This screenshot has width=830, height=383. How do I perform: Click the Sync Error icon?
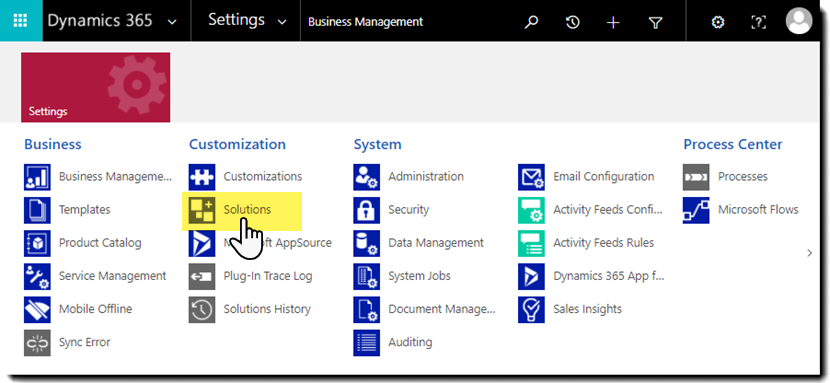click(x=37, y=342)
